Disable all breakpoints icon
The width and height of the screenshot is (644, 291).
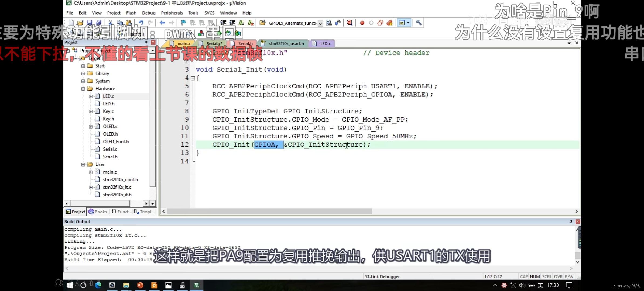pos(380,23)
